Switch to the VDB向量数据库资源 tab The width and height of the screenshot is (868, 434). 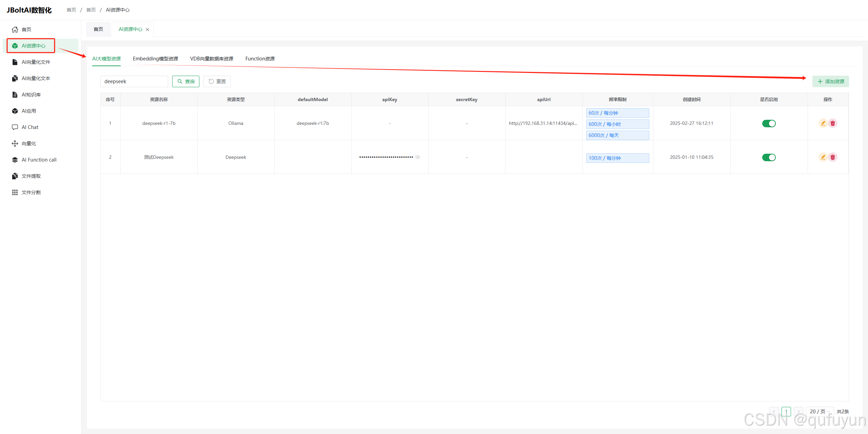pos(212,59)
